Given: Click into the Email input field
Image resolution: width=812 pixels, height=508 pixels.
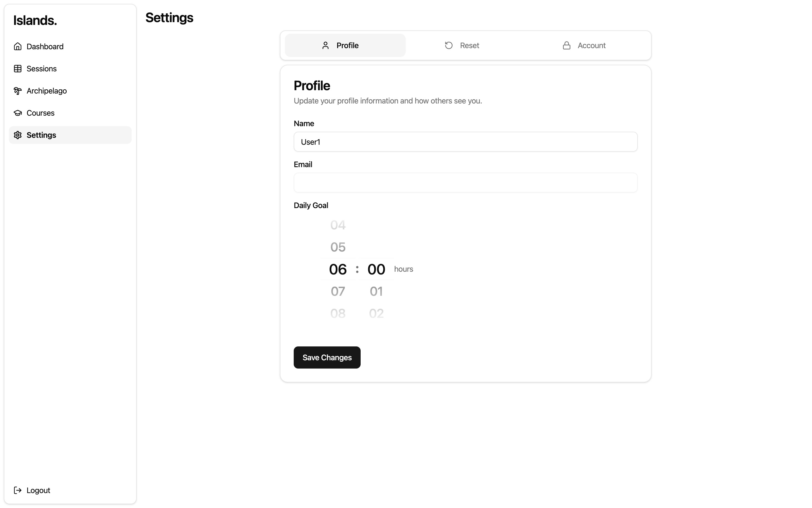Looking at the screenshot, I should pos(465,183).
